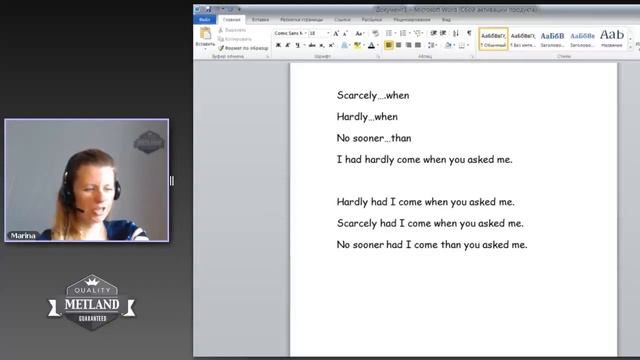
Task: Click the Multilevel List button
Action: point(417,33)
